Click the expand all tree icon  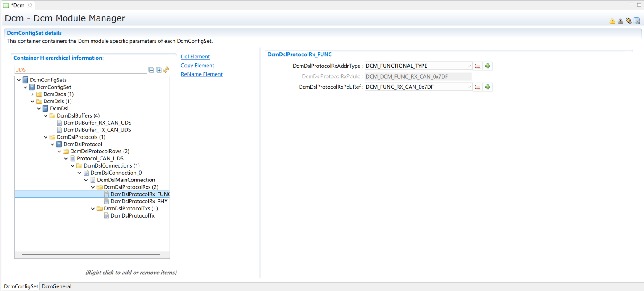tap(159, 70)
